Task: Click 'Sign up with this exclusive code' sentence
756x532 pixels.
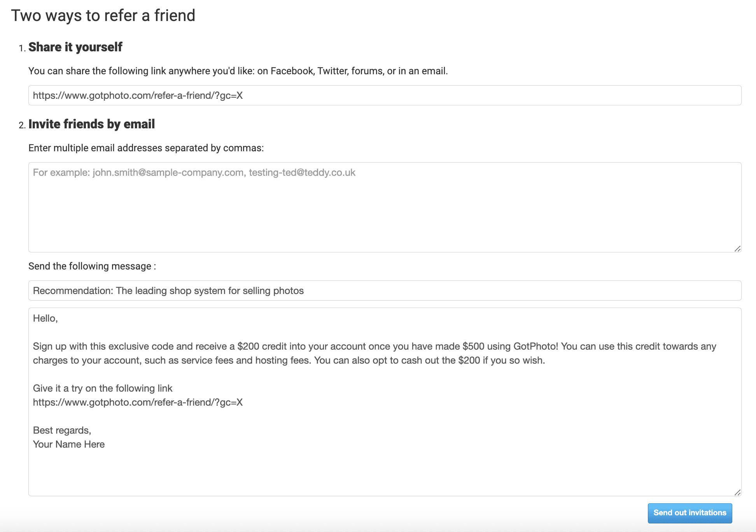Action: 374,346
